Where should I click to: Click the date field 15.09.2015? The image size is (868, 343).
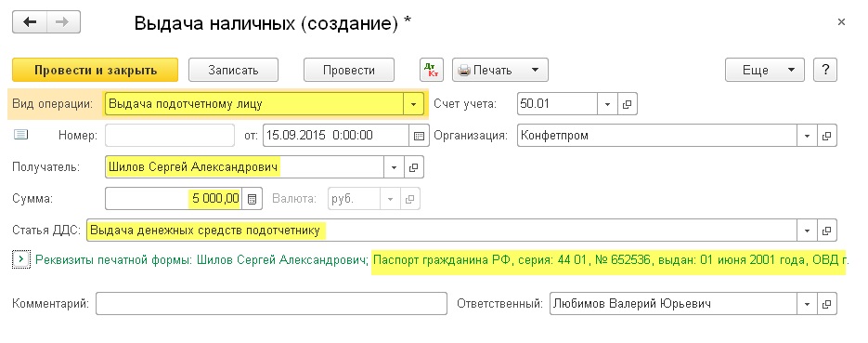click(336, 135)
